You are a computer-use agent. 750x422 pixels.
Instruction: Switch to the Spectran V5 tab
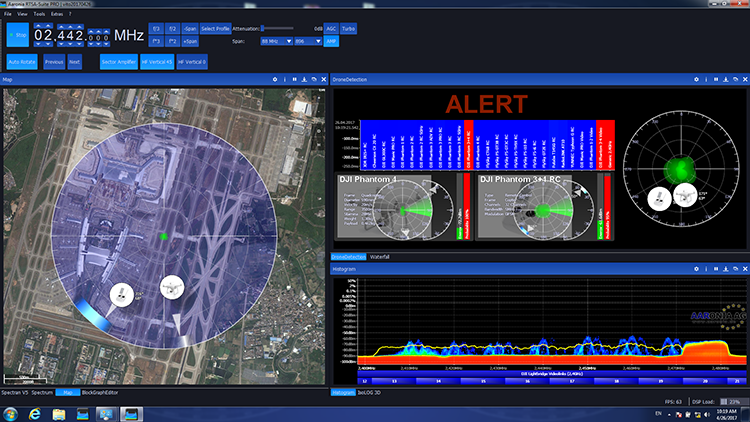coord(14,392)
